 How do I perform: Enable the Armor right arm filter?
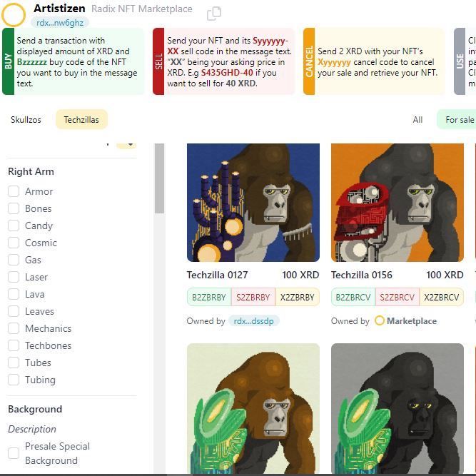(x=14, y=191)
